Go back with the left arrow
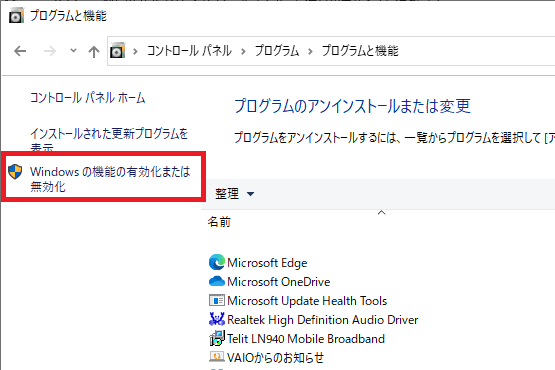The image size is (555, 370). (20, 51)
